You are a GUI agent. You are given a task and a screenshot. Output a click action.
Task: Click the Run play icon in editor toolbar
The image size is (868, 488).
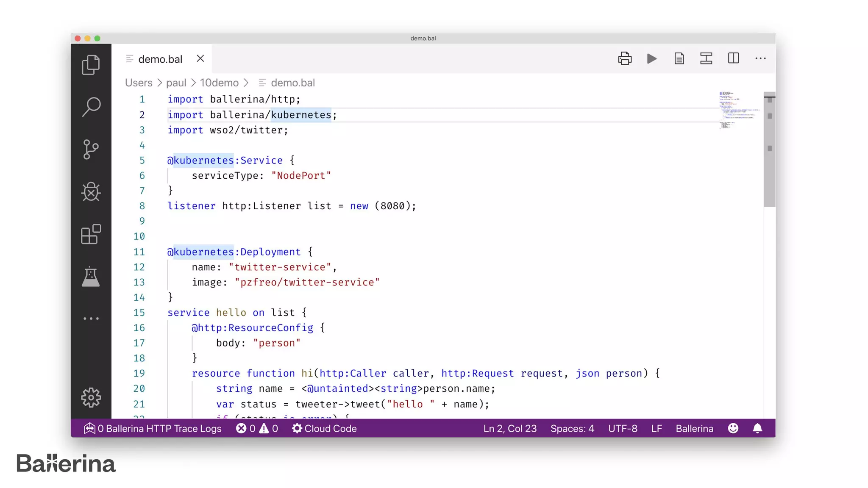pyautogui.click(x=652, y=58)
